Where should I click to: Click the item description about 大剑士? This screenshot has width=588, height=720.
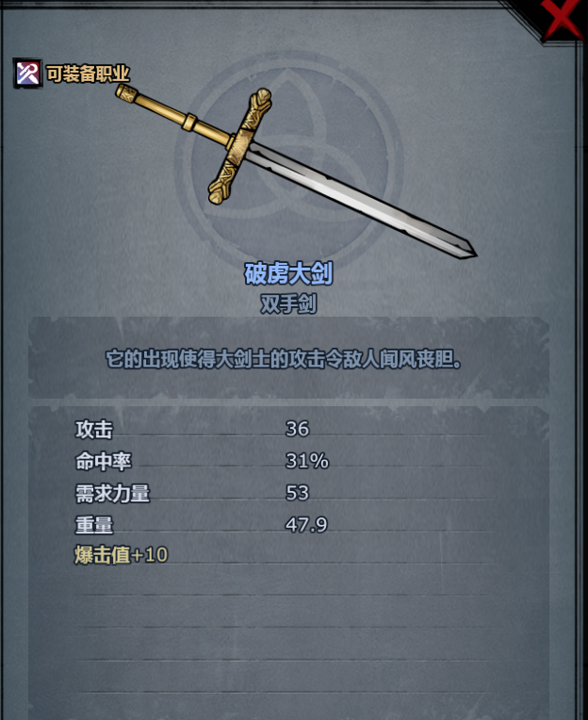(284, 359)
